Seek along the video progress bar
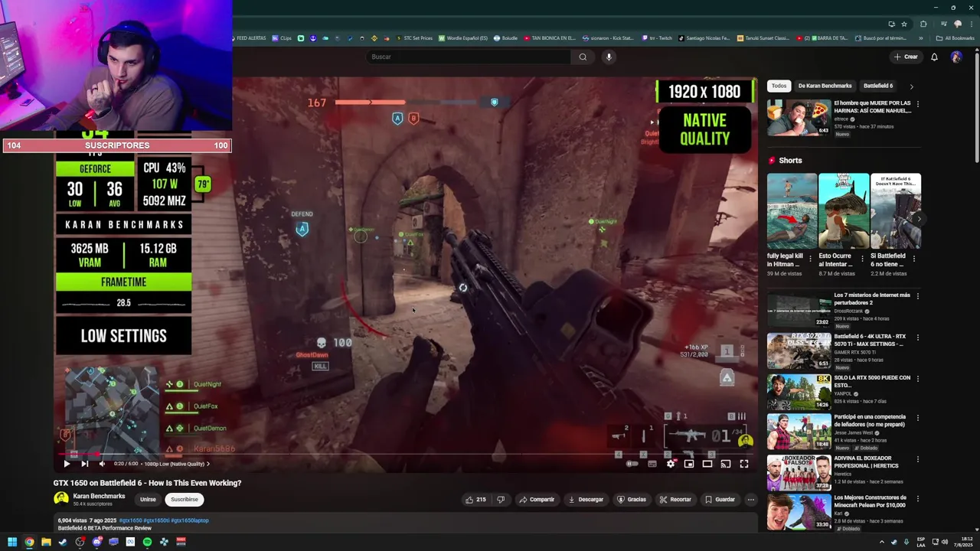Viewport: 980px width, 551px height. 406,454
